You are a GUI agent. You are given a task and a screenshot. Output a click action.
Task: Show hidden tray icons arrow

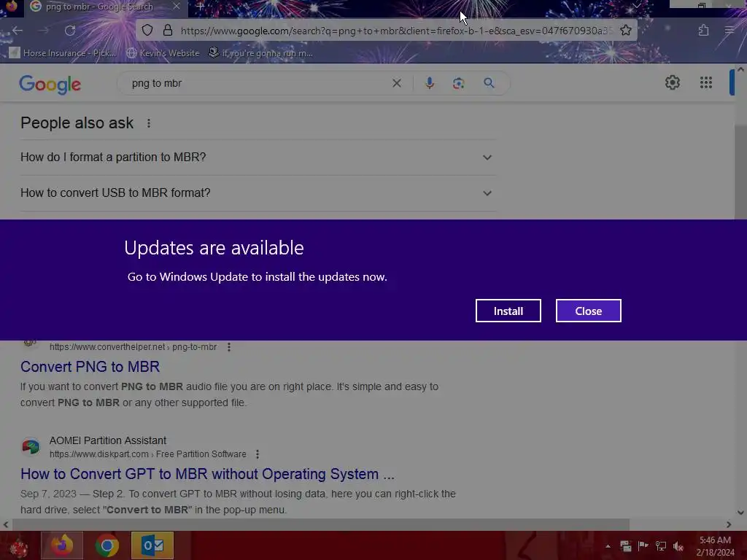[x=608, y=546]
